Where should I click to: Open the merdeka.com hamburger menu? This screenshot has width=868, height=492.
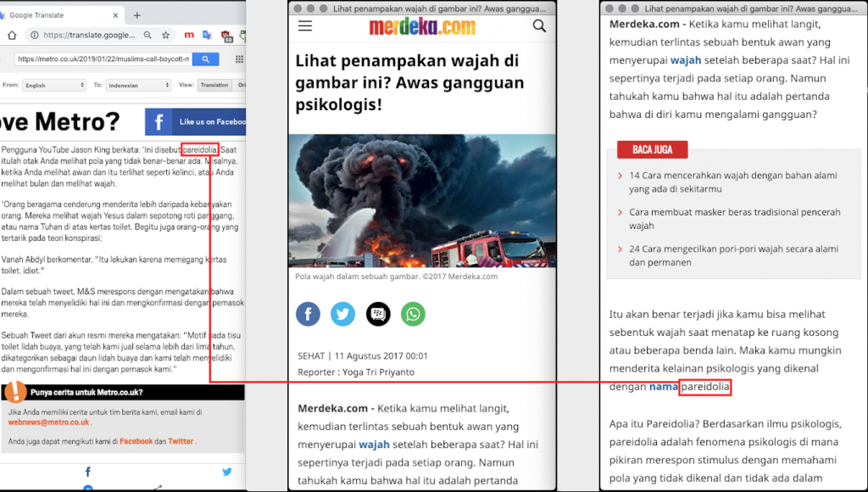coord(305,26)
